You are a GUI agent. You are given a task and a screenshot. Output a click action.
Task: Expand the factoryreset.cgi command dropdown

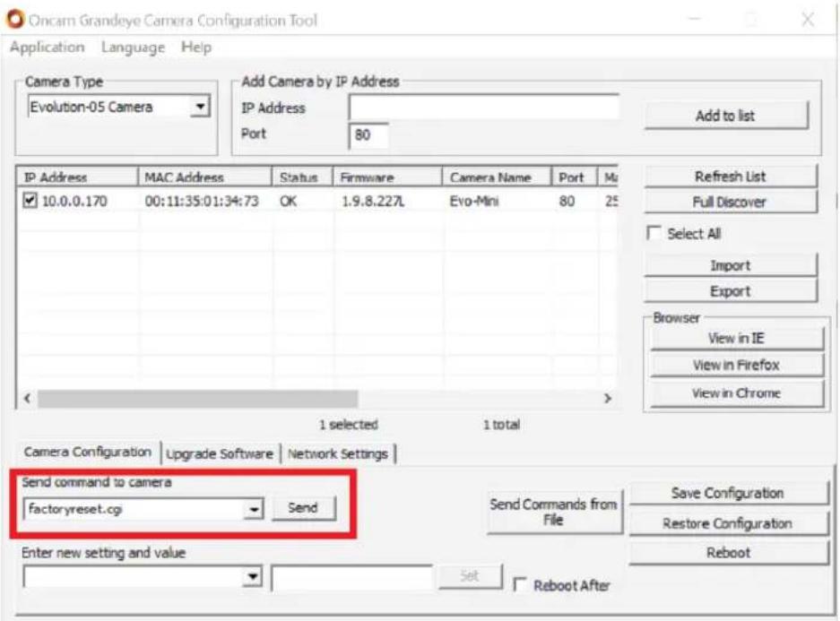pyautogui.click(x=253, y=508)
